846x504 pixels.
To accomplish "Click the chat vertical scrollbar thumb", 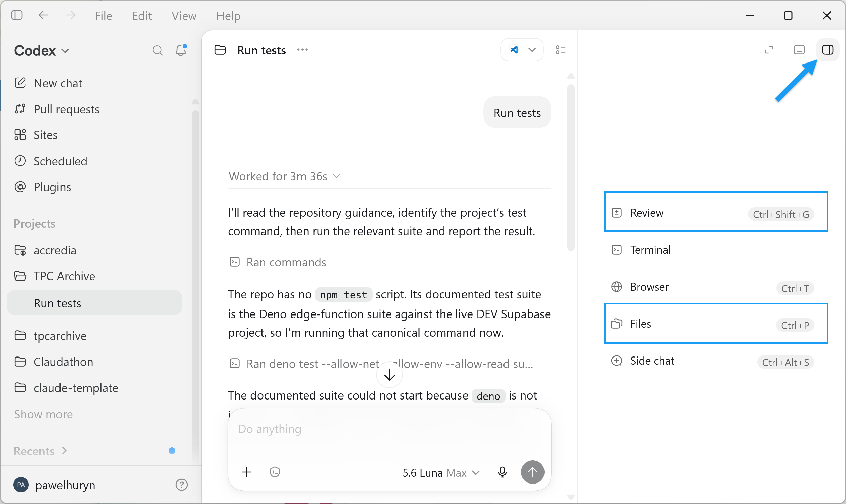I will [571, 168].
